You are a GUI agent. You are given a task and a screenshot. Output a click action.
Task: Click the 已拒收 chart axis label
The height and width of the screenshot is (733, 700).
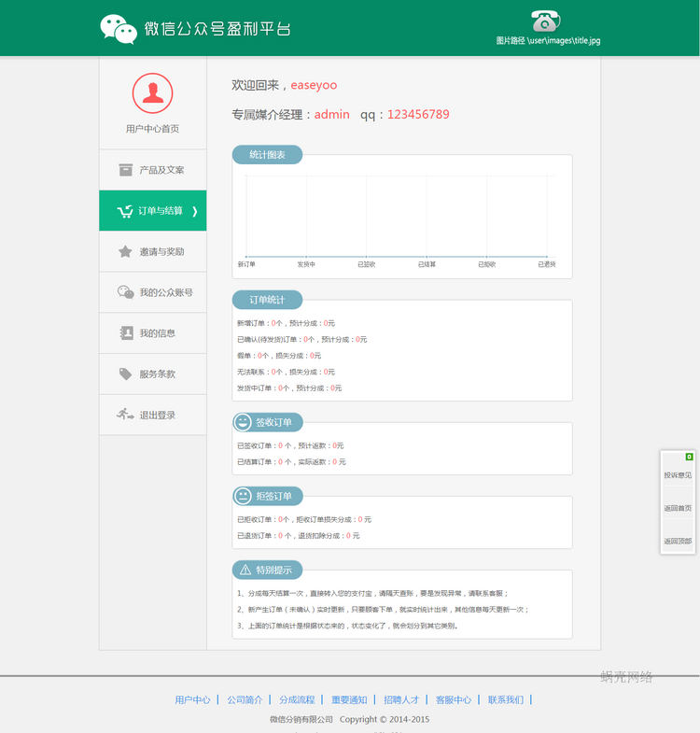click(x=486, y=264)
